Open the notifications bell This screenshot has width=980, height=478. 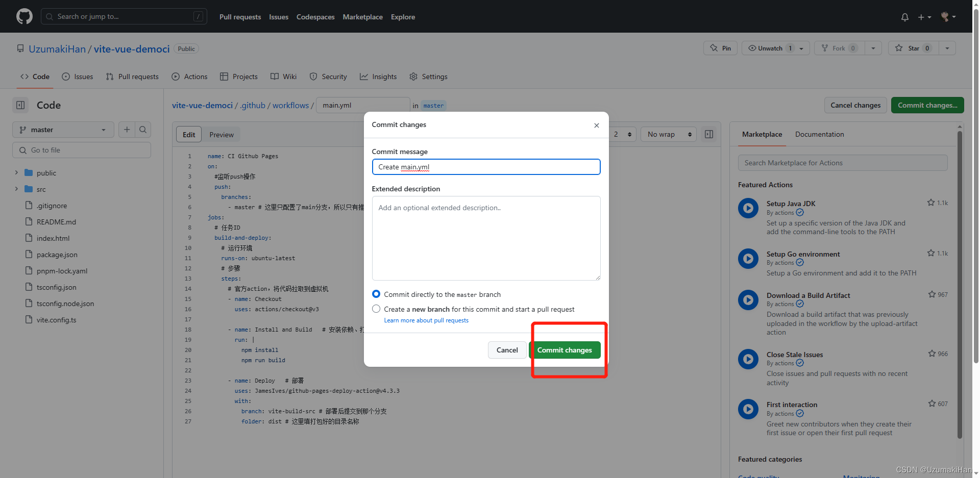(904, 17)
